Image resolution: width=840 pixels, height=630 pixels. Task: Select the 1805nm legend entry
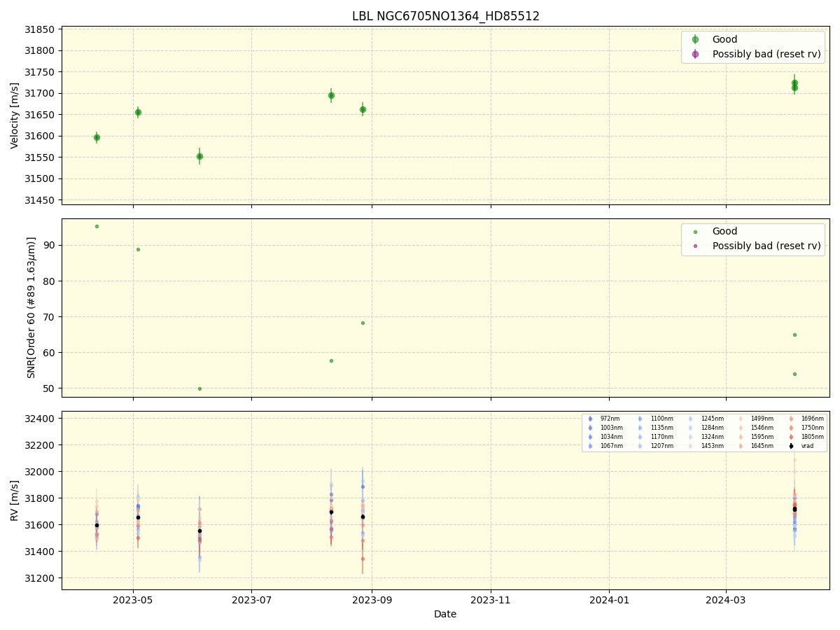pos(806,437)
